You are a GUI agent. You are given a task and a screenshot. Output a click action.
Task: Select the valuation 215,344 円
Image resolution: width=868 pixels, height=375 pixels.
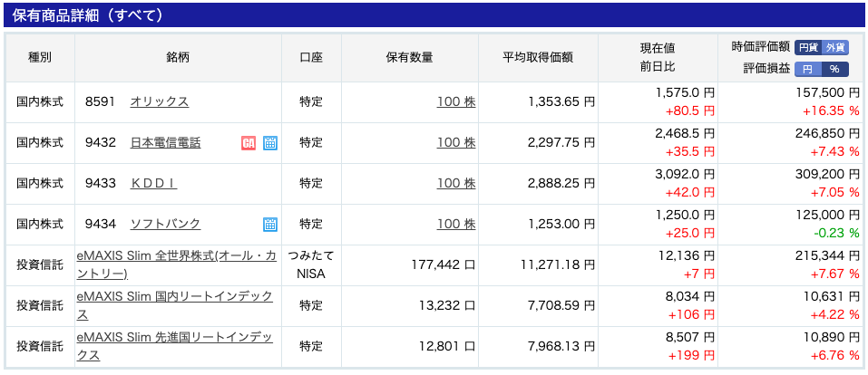[x=826, y=255]
